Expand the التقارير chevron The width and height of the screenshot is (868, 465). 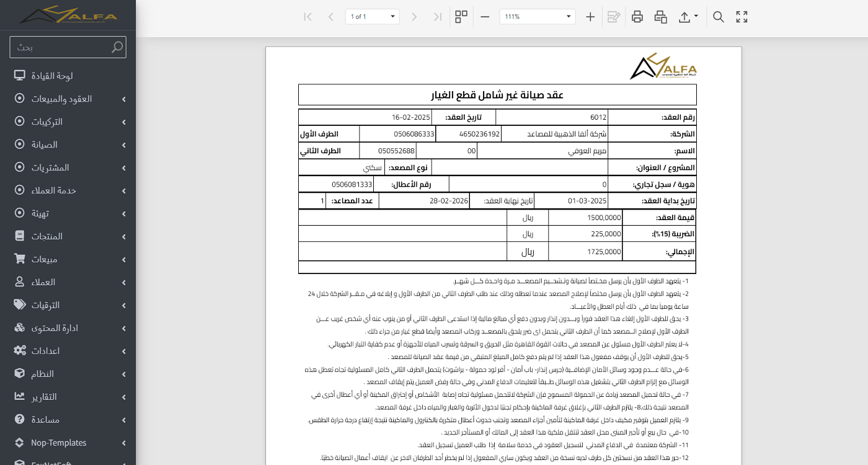124,397
